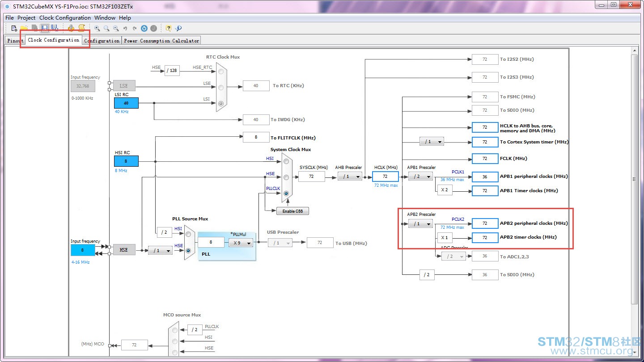This screenshot has height=362, width=644.
Task: Select HSI input in PLL Source Mux
Action: click(188, 234)
